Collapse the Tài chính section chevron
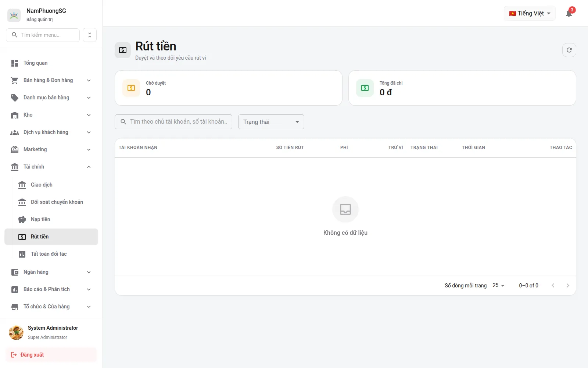The image size is (588, 368). 89,167
